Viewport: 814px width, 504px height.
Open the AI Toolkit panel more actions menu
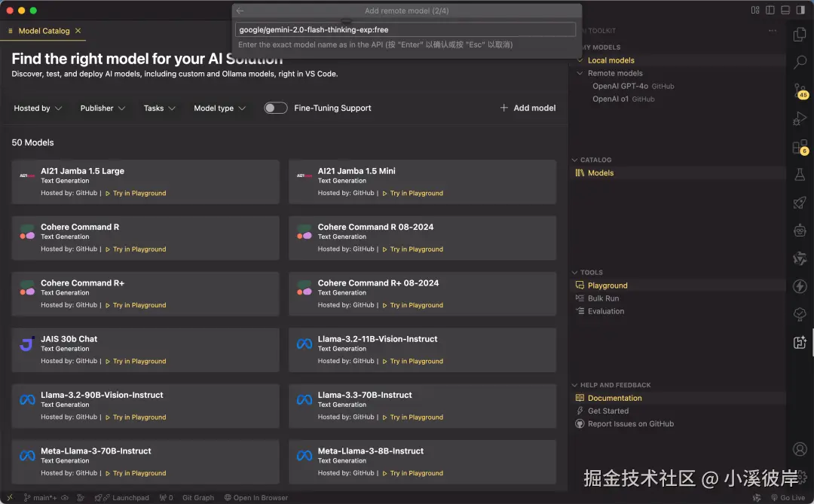click(773, 31)
